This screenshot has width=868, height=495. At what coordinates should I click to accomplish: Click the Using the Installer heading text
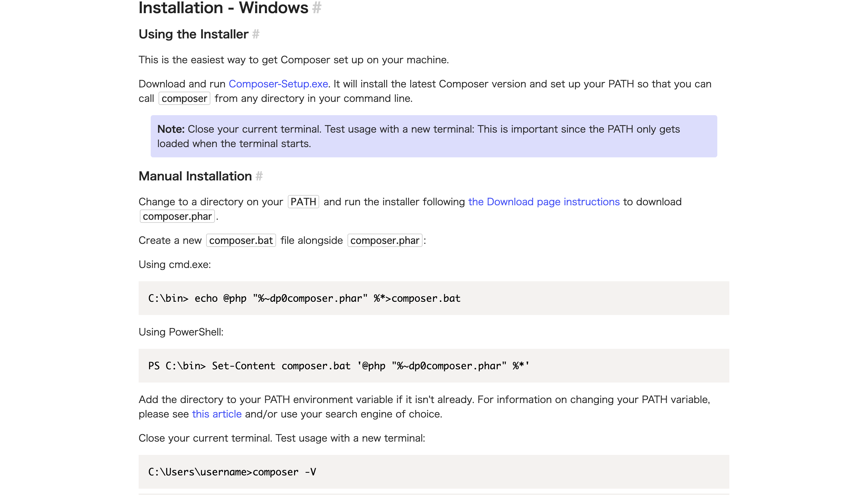tap(193, 34)
